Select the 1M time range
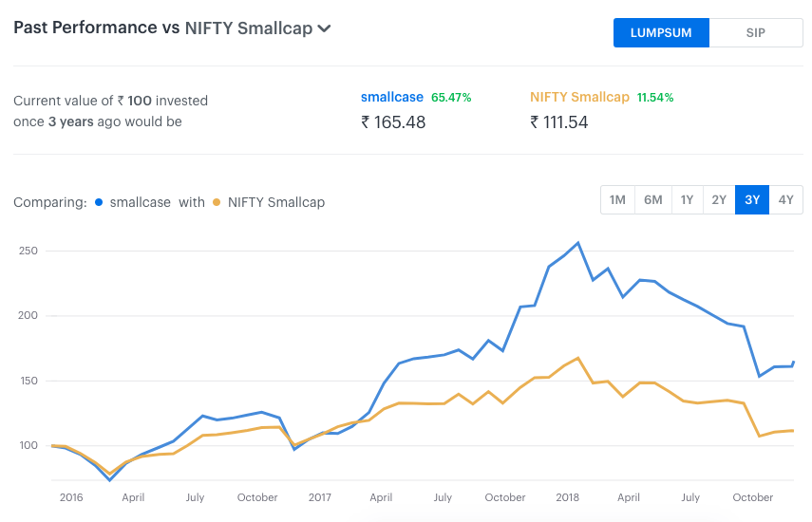The height and width of the screenshot is (522, 812). (x=617, y=199)
